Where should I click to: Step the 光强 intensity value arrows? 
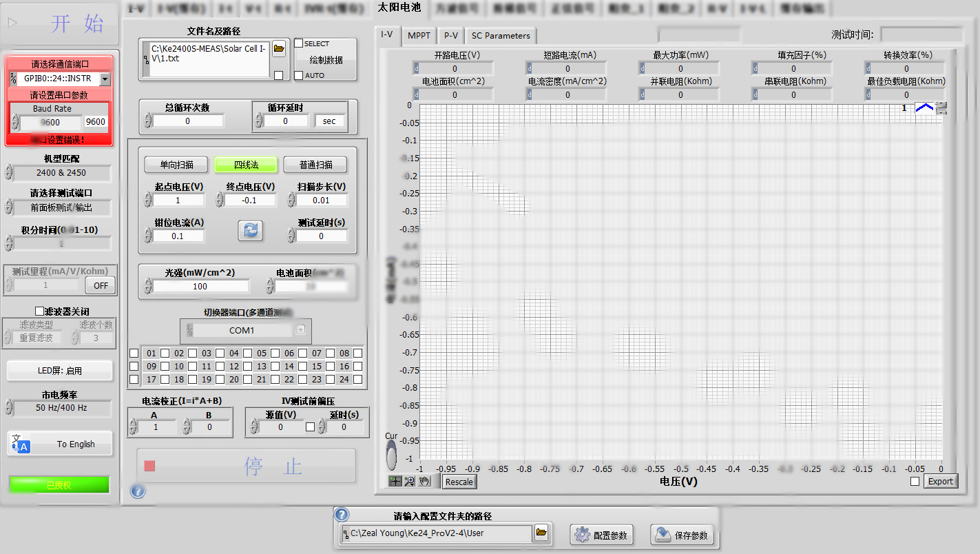click(x=148, y=286)
